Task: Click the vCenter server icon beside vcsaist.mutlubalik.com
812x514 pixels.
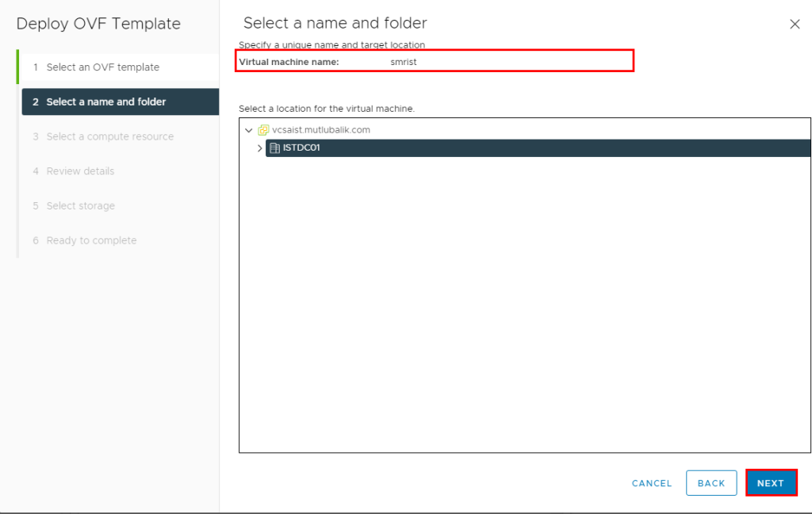Action: click(x=263, y=130)
